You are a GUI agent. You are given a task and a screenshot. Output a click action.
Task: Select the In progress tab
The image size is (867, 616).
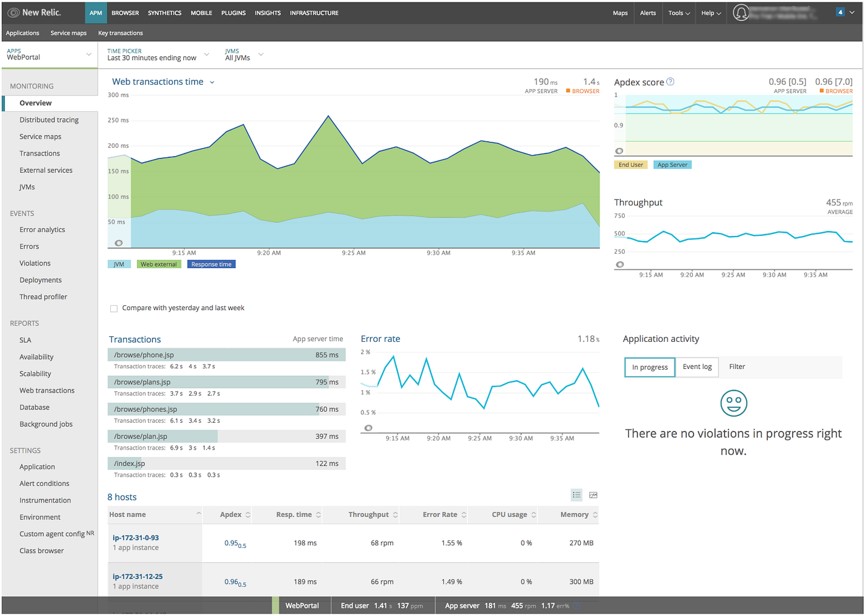point(650,367)
